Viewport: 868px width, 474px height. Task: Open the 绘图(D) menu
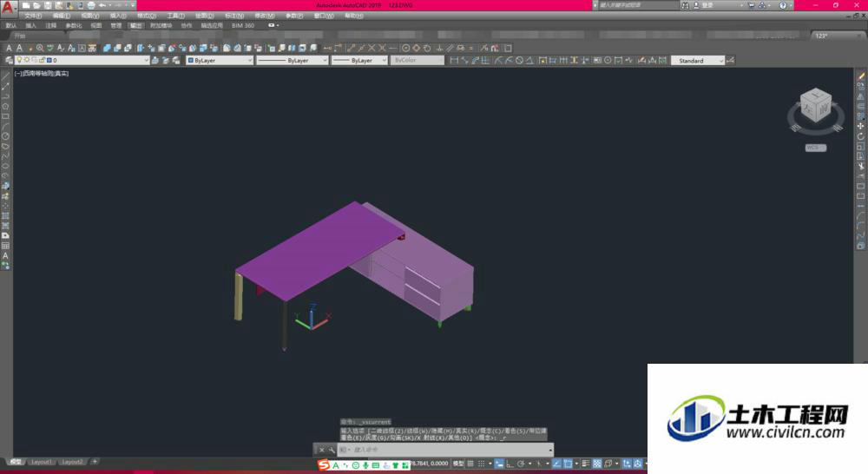[x=204, y=16]
